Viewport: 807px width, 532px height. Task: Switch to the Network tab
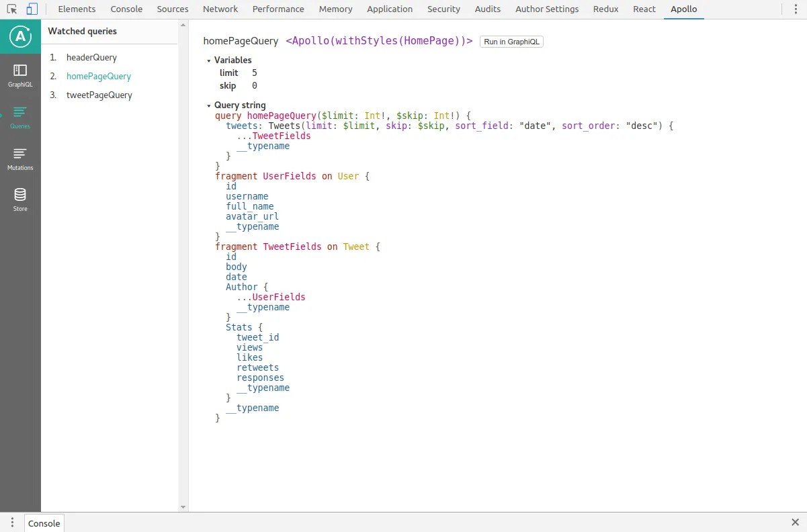coord(220,9)
